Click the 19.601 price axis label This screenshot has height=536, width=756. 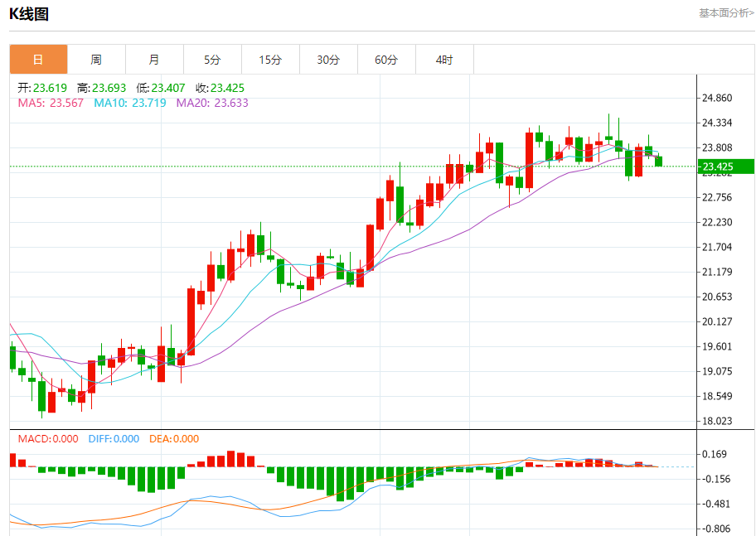click(717, 346)
